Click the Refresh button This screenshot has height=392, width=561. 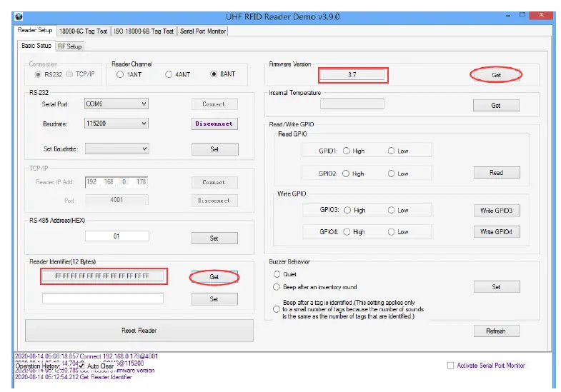(x=497, y=331)
